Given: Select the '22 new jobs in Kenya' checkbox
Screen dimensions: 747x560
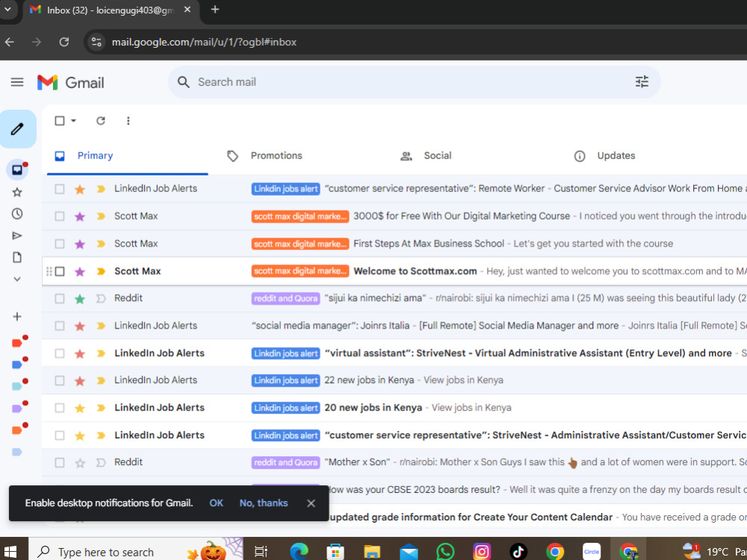Looking at the screenshot, I should pos(60,381).
